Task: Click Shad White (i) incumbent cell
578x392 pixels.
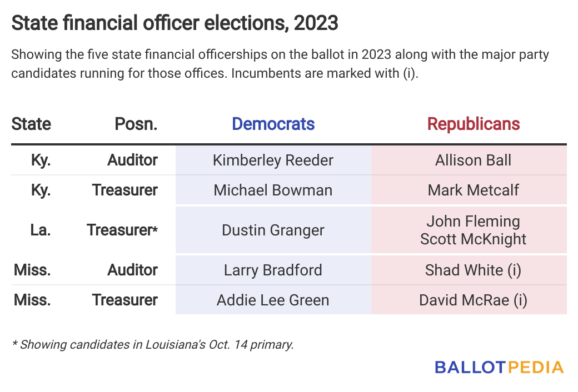Action: tap(469, 270)
